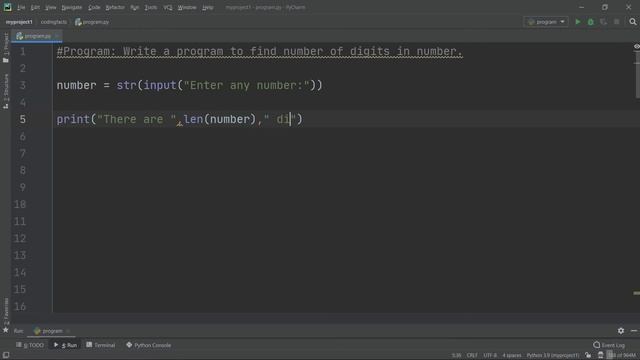640x360 pixels.
Task: Open the VCS menu
Action: pos(168,7)
